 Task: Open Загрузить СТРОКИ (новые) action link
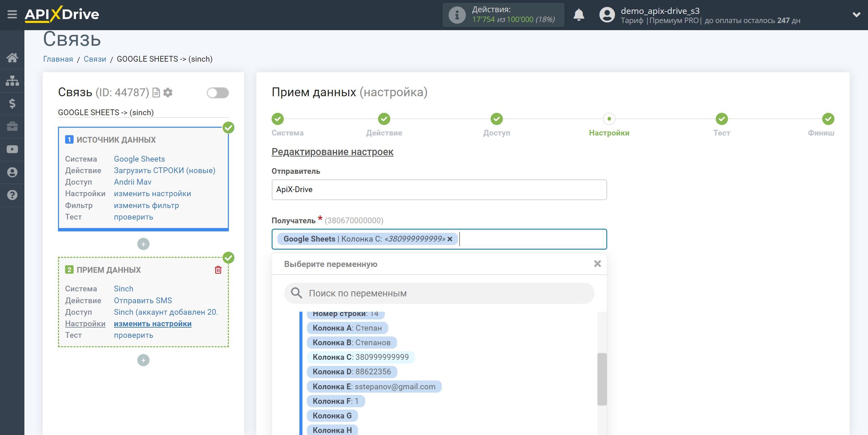(164, 170)
